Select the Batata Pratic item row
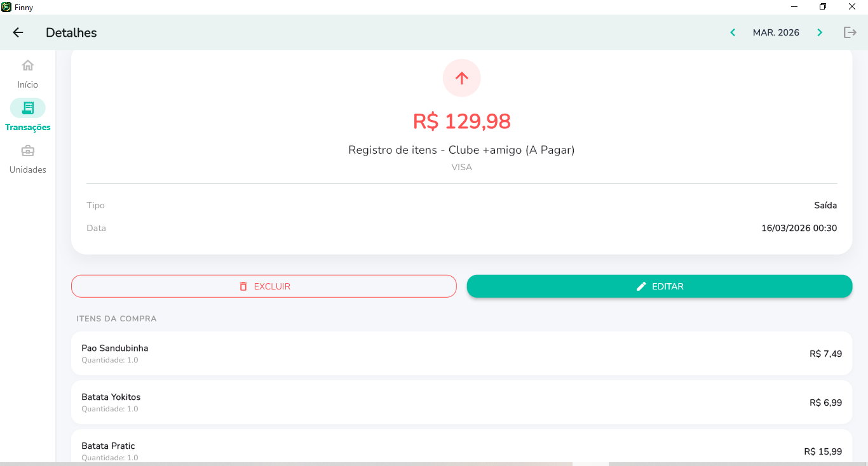 (x=461, y=448)
